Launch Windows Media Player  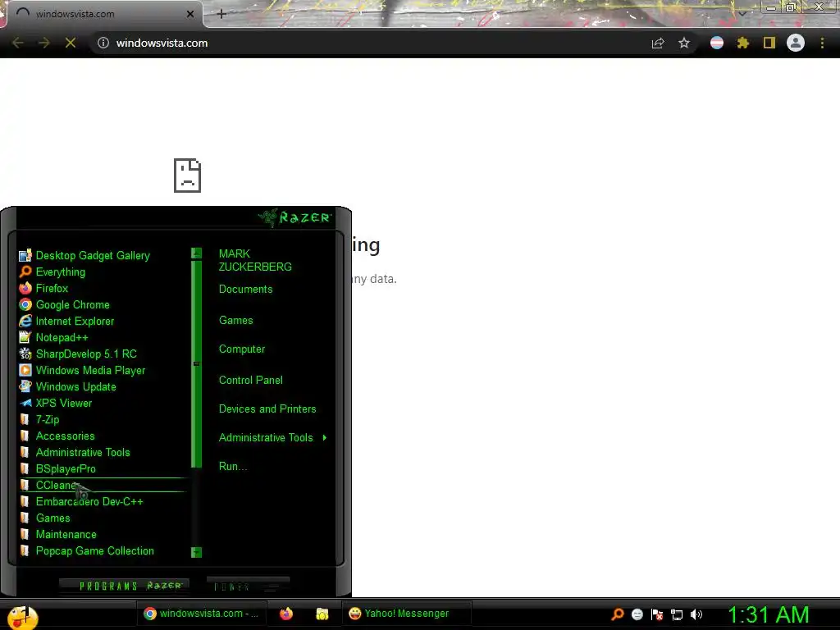[x=82, y=370]
